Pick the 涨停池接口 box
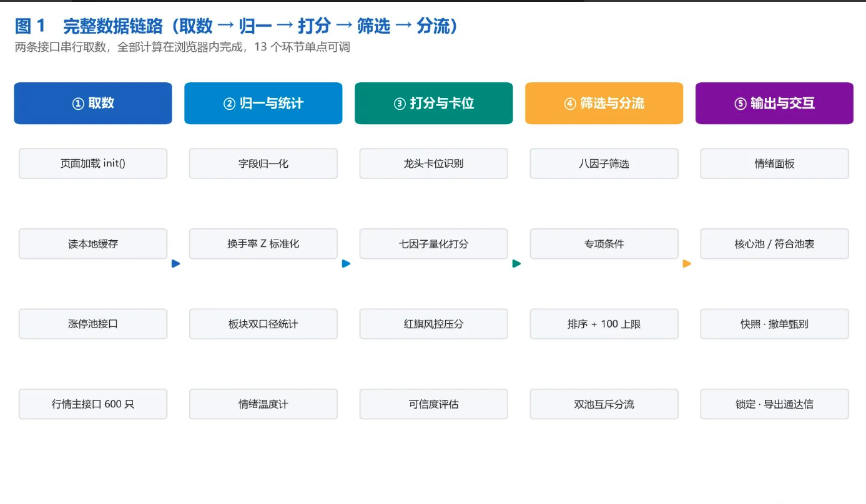 [93, 324]
